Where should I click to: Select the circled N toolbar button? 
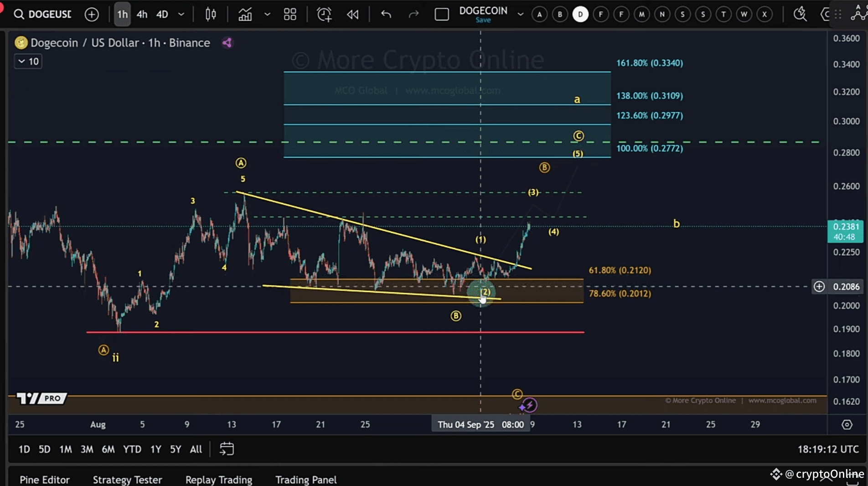[662, 14]
